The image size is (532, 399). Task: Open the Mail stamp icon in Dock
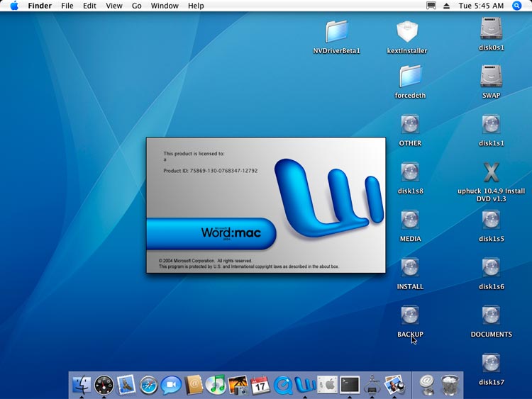tap(126, 385)
